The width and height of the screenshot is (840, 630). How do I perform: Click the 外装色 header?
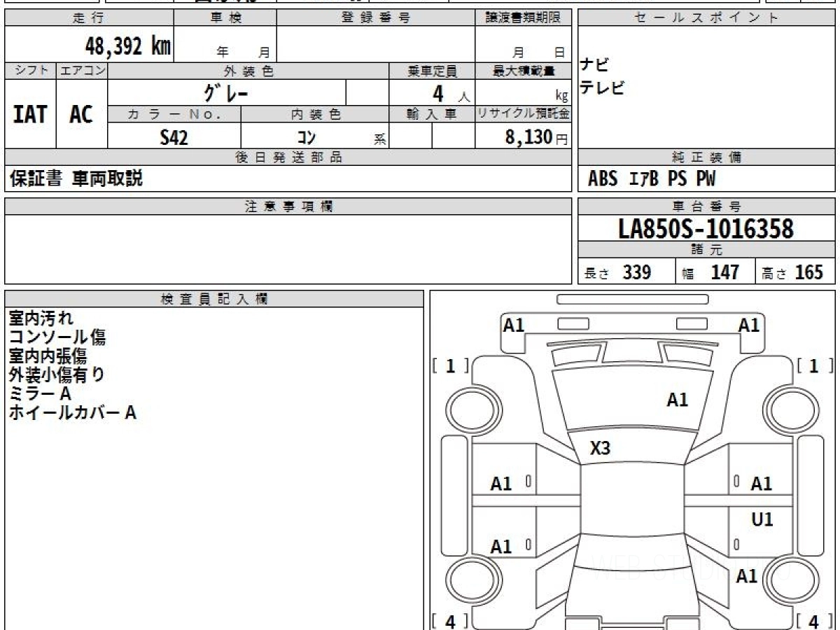[248, 71]
